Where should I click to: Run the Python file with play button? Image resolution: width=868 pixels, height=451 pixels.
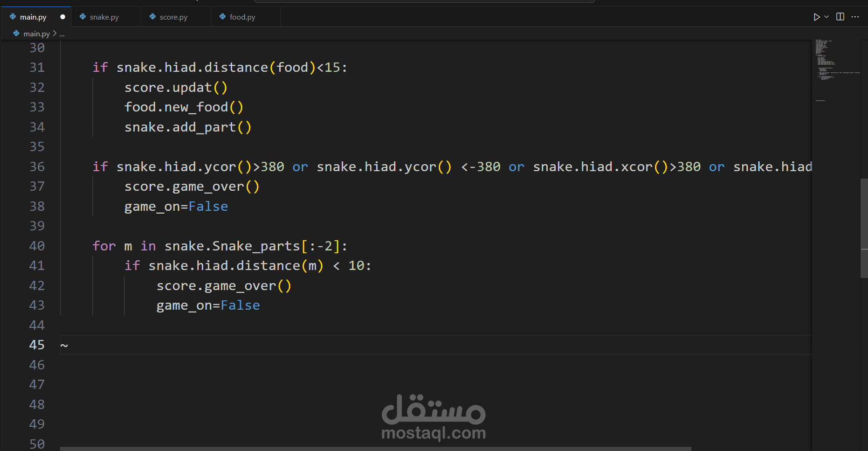817,17
